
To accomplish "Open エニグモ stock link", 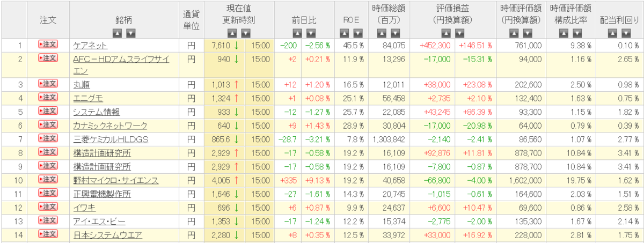I will (x=88, y=98).
